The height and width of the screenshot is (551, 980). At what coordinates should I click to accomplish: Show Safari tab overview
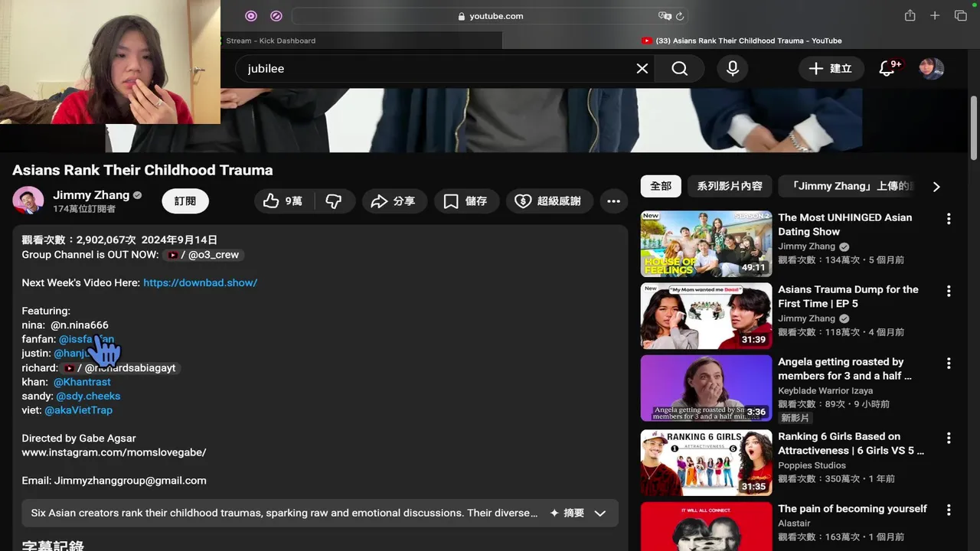(x=961, y=15)
